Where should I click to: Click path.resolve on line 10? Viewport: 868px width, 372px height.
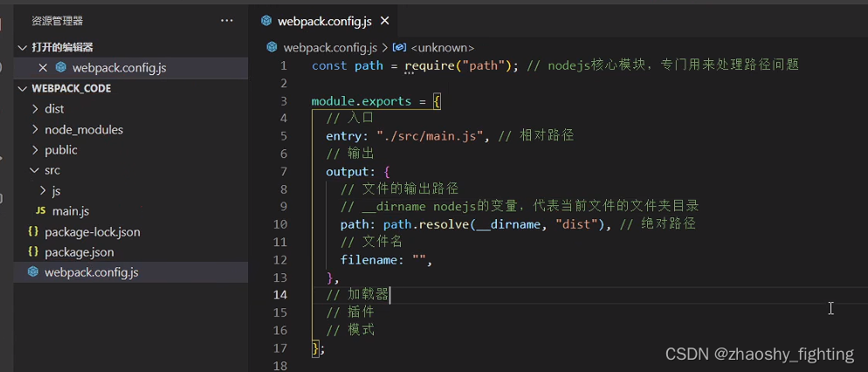click(425, 224)
